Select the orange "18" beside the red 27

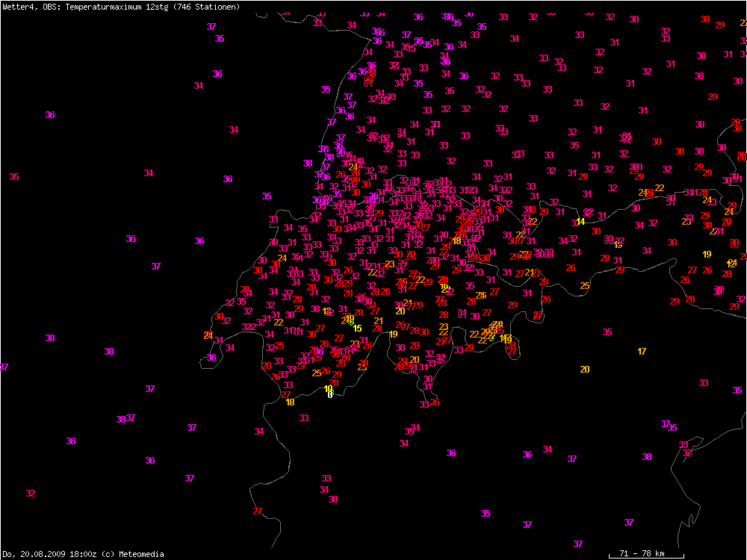pos(290,402)
